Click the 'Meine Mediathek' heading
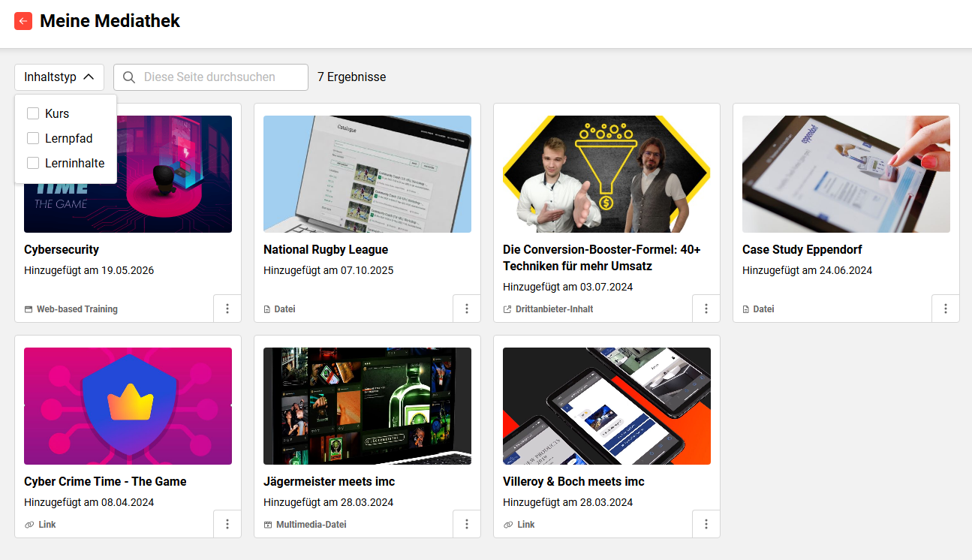This screenshot has width=972, height=560. [x=110, y=21]
